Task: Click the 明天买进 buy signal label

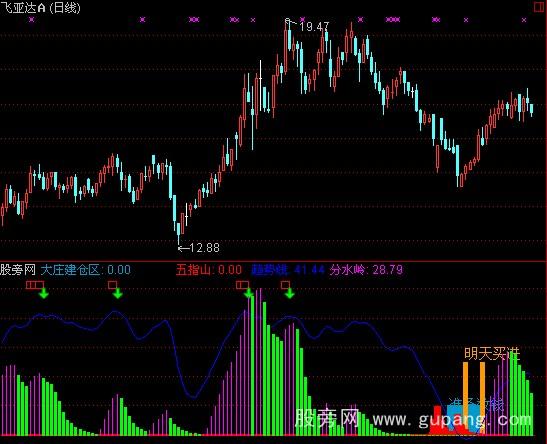Action: tap(492, 354)
